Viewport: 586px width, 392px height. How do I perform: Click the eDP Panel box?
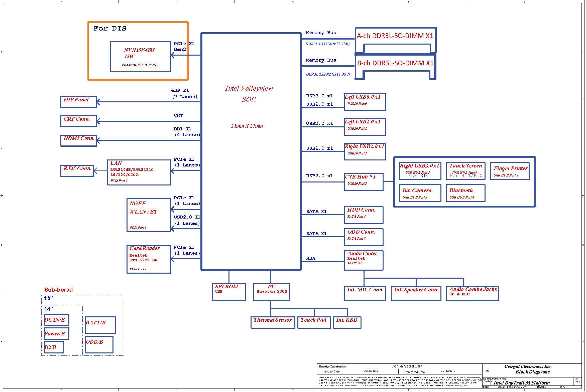79,102
